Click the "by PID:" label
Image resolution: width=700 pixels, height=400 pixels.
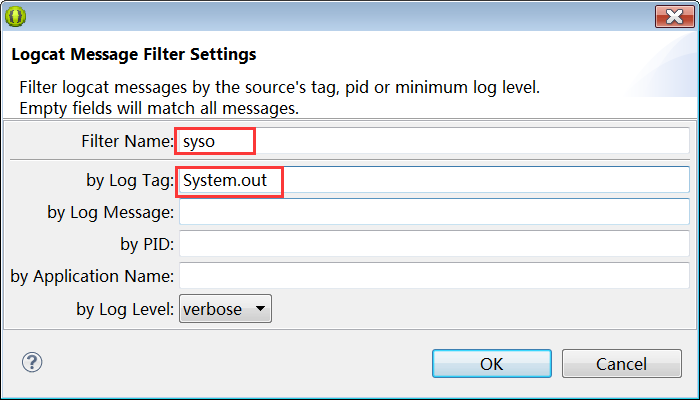[146, 244]
